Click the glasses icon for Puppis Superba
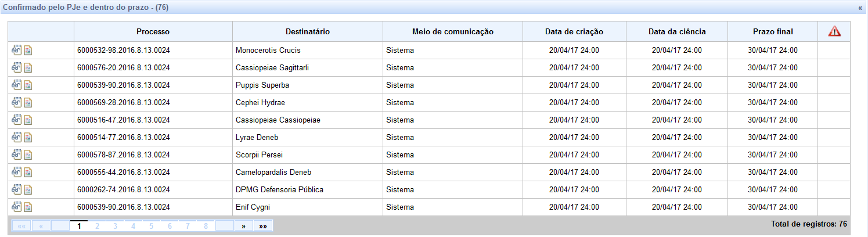Screen dimensions: 868x237 pos(16,85)
